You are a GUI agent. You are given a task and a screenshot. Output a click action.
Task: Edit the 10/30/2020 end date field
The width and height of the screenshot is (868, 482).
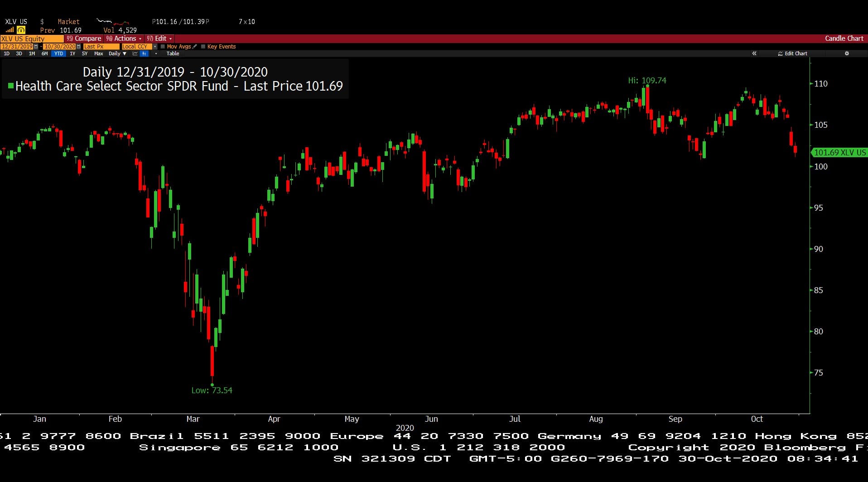point(59,47)
